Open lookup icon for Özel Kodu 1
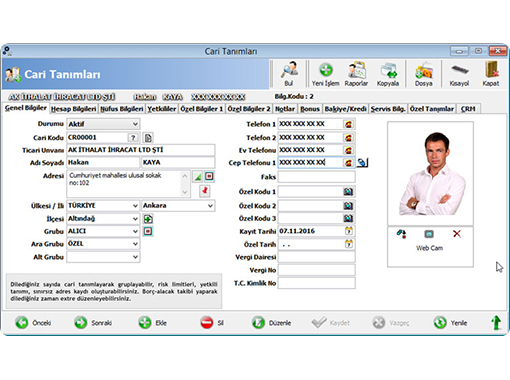This screenshot has height=380, width=510. 348,192
